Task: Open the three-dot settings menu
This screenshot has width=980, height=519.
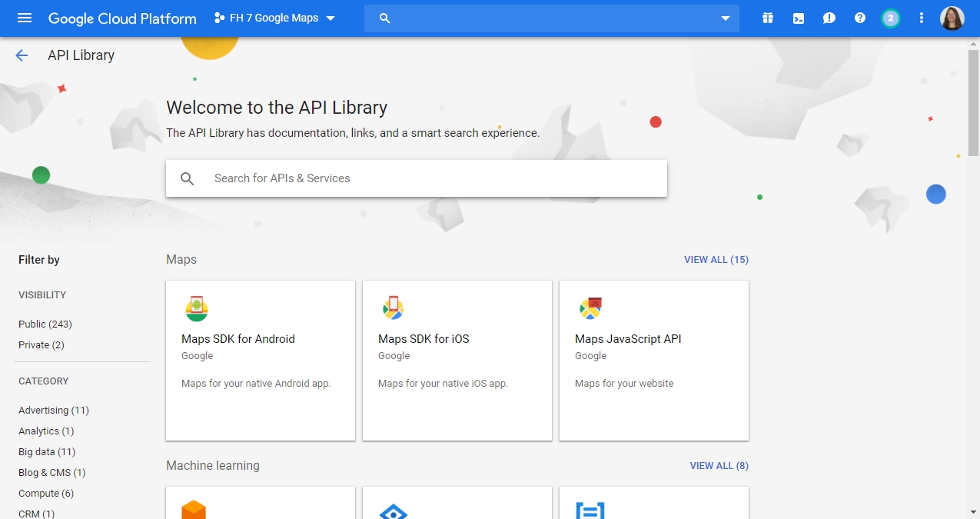Action: pos(922,18)
